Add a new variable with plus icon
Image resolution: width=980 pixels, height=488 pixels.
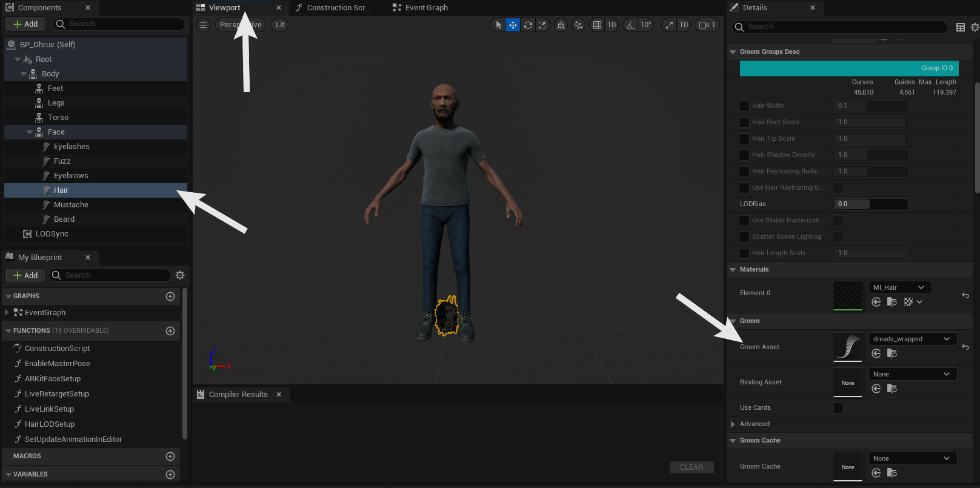[170, 475]
